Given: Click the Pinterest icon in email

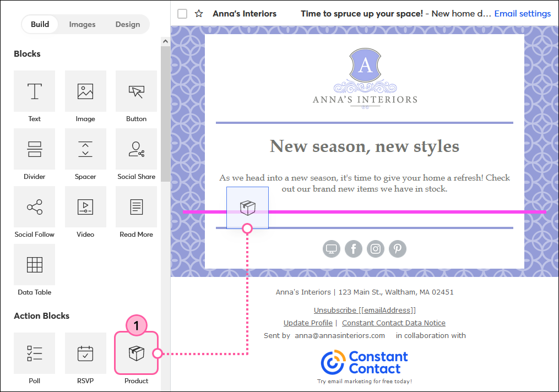Looking at the screenshot, I should [x=398, y=249].
